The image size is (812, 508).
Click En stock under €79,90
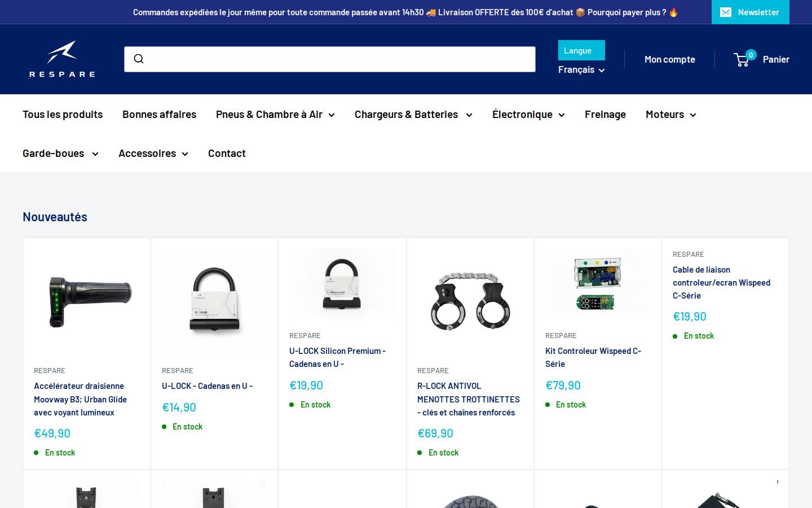click(571, 405)
